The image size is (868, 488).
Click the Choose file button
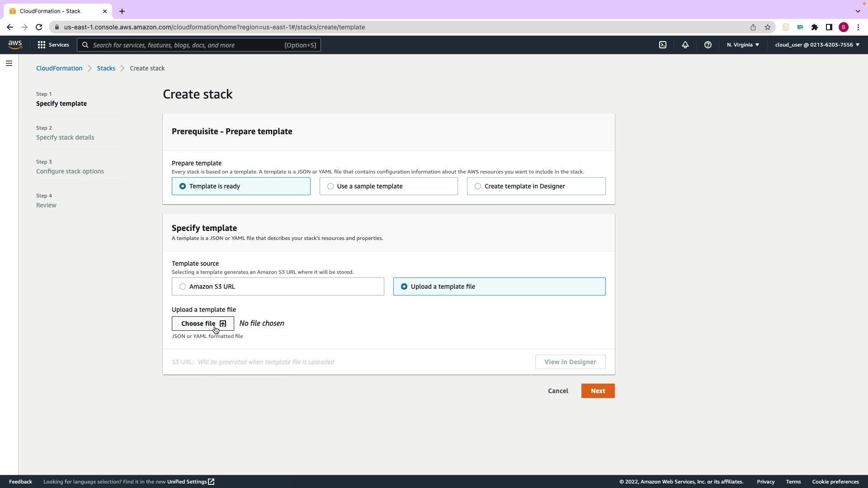(x=203, y=324)
